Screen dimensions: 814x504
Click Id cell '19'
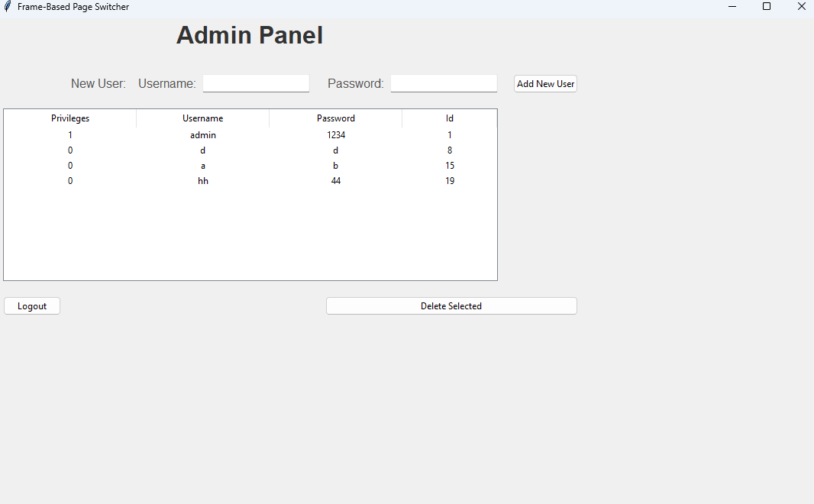click(x=450, y=181)
